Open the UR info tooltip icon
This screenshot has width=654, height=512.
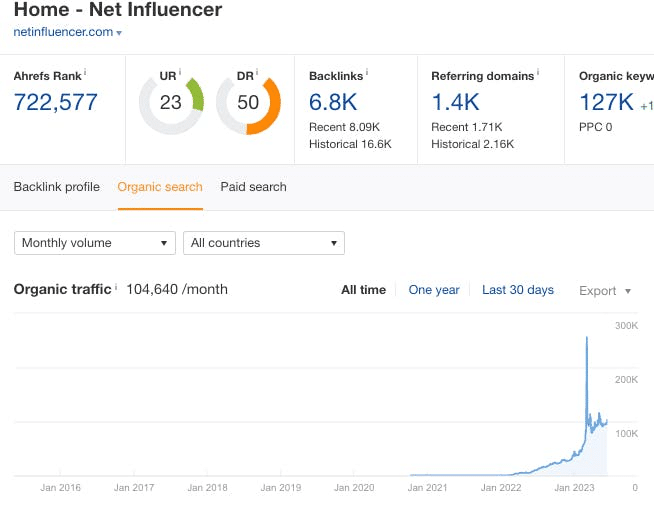tap(180, 73)
